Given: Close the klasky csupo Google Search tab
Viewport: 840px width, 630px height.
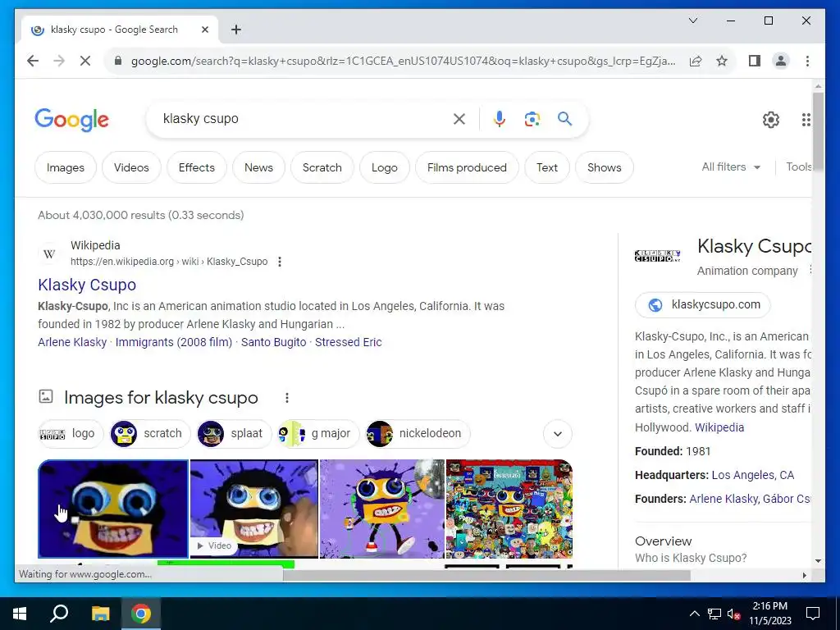Looking at the screenshot, I should pos(204,30).
